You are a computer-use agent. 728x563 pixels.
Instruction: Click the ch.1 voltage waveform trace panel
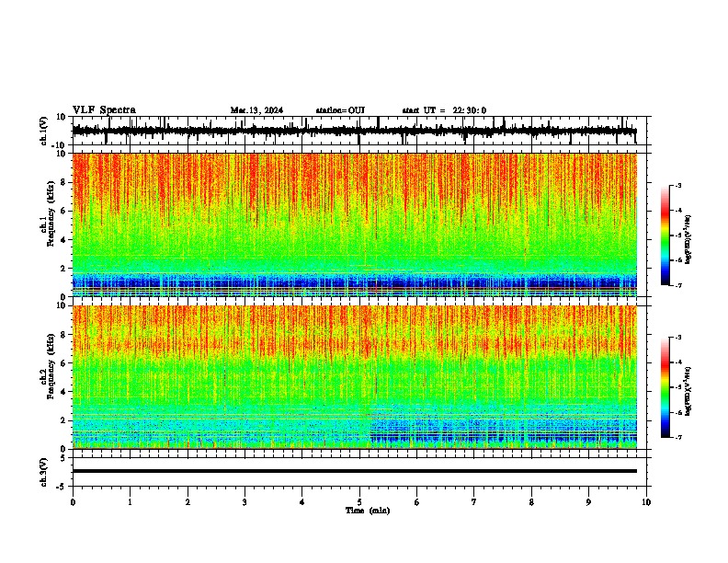359,131
